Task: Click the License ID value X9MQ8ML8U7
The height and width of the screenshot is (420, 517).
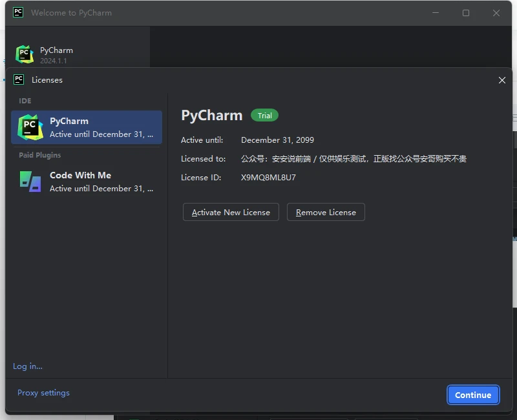Action: coord(268,177)
